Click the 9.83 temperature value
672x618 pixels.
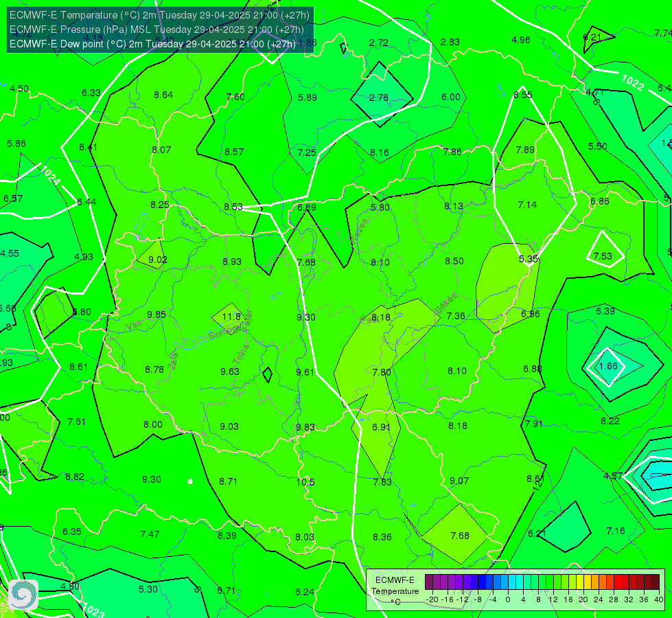305,428
